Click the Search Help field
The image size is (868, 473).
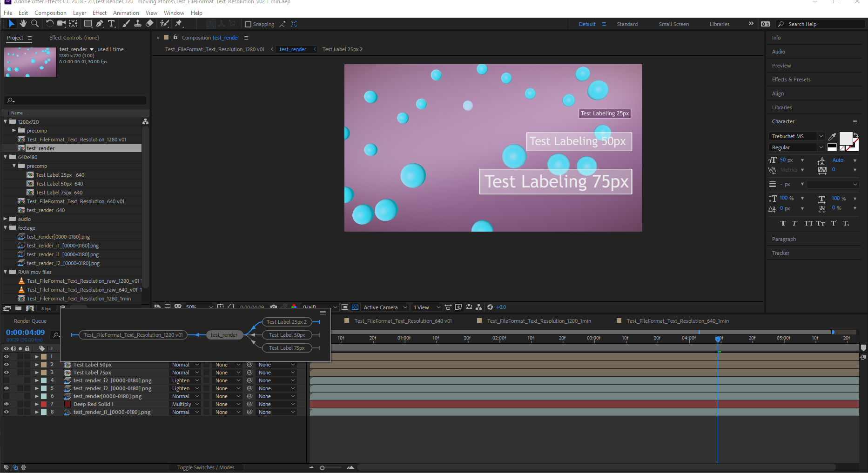pos(821,24)
